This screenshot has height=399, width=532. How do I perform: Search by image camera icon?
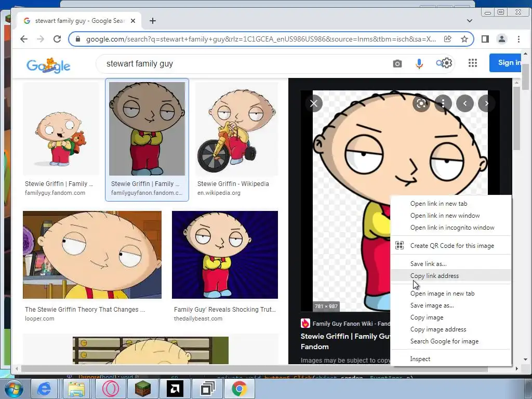pos(397,63)
